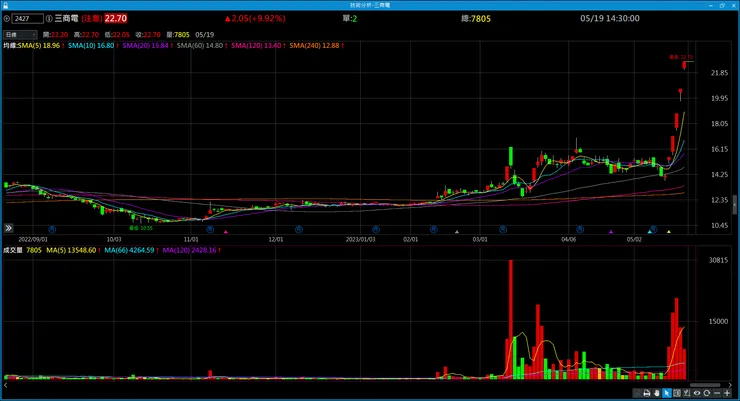Image resolution: width=740 pixels, height=401 pixels.
Task: Click the 30815 volume axis label
Action: point(718,260)
